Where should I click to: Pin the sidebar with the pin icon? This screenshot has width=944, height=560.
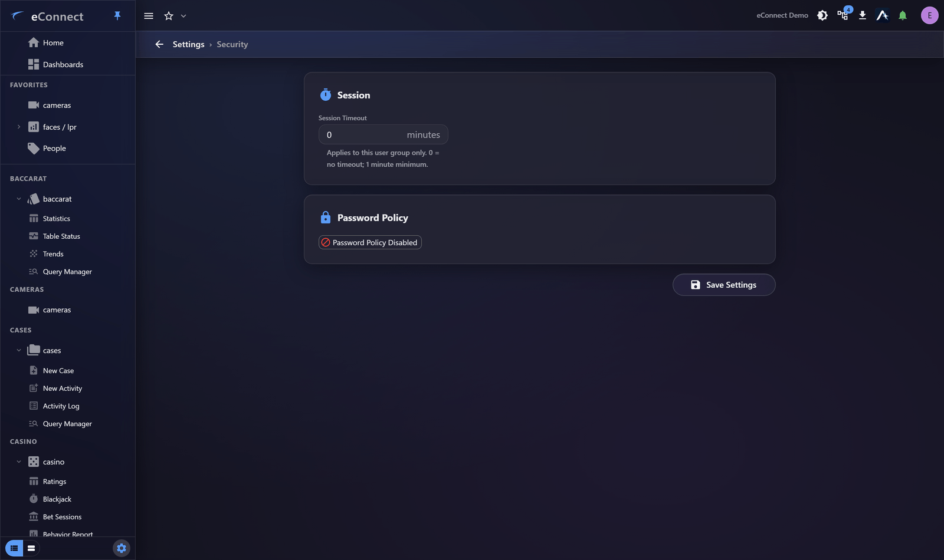[x=117, y=16]
